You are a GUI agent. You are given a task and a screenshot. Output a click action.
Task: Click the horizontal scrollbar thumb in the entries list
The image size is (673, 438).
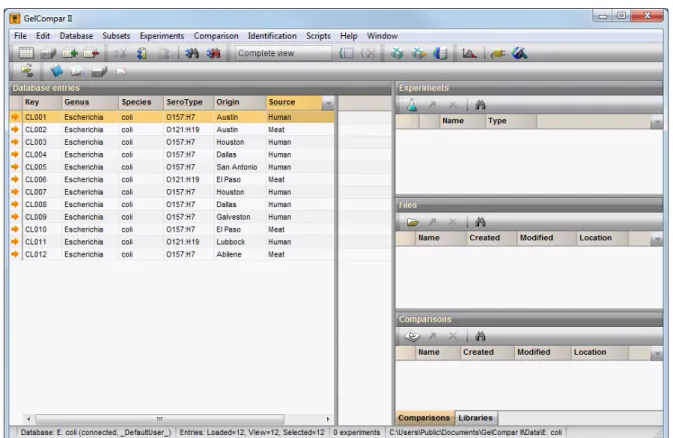[160, 419]
